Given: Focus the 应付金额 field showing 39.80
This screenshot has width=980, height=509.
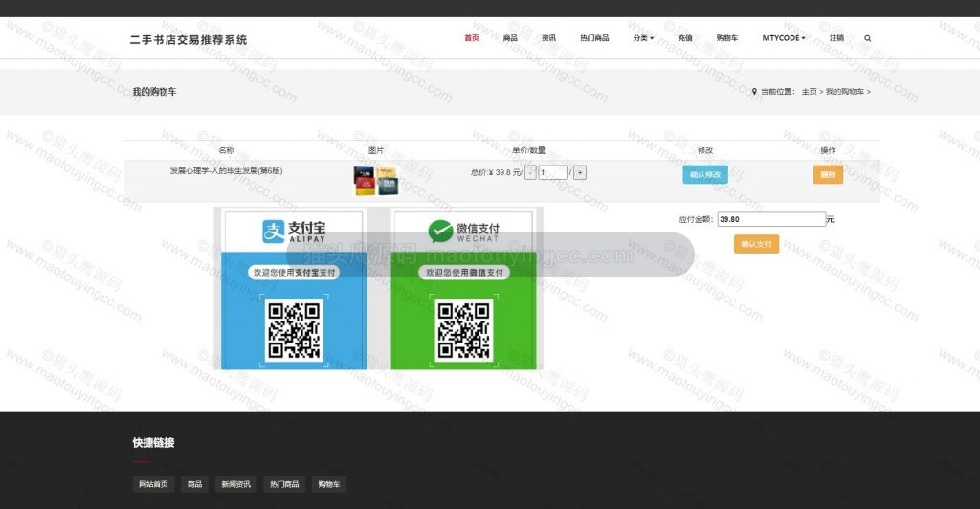Looking at the screenshot, I should 771,219.
